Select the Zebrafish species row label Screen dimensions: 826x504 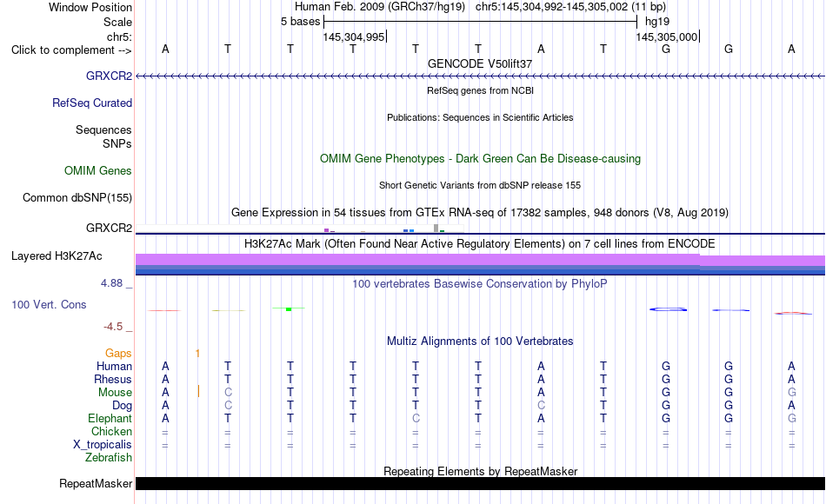click(109, 458)
